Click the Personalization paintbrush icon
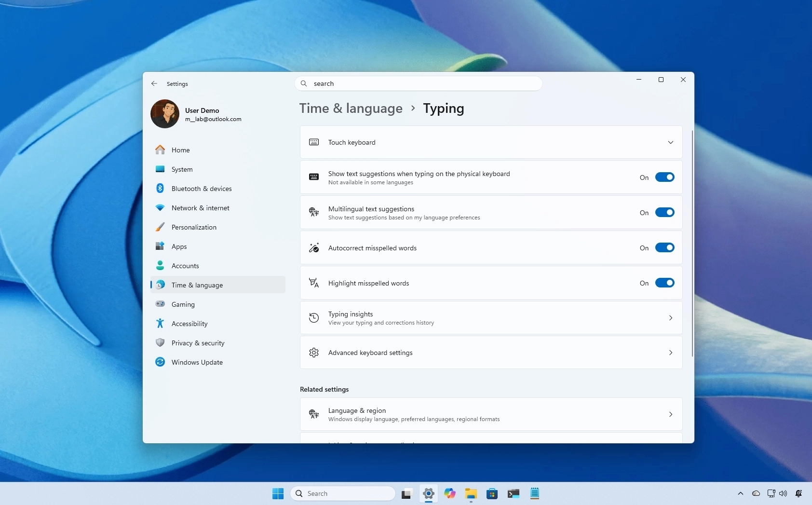 pyautogui.click(x=160, y=227)
